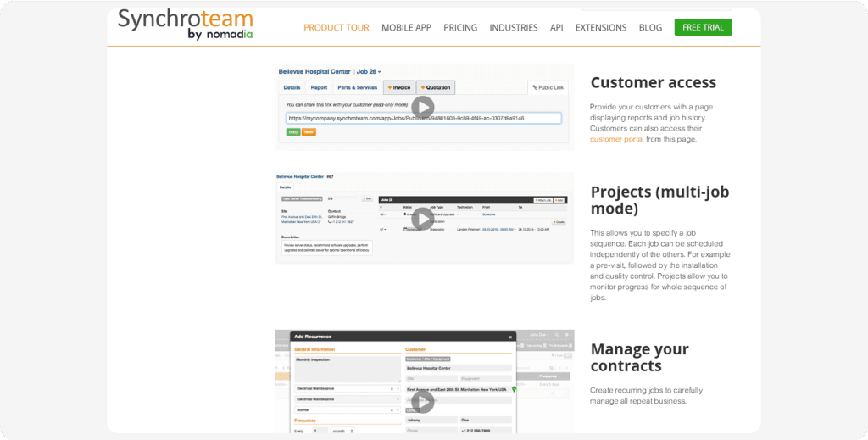Click the Public Link chain icon tab

click(547, 87)
